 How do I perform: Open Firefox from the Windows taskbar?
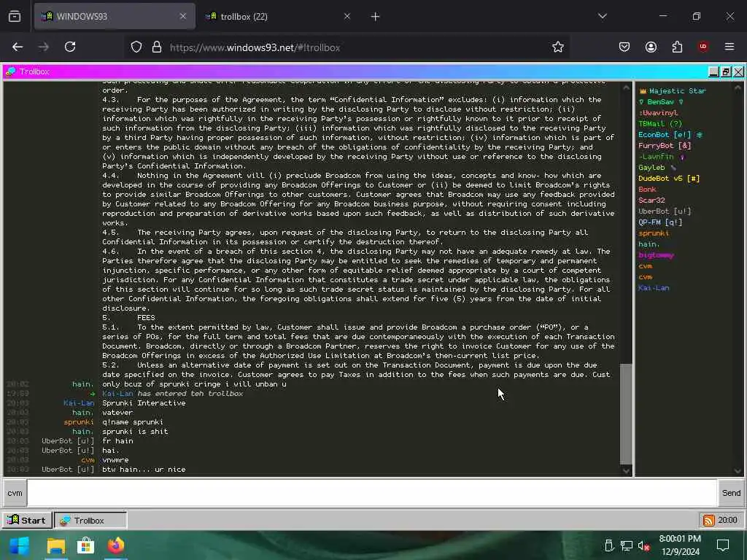pos(116,545)
